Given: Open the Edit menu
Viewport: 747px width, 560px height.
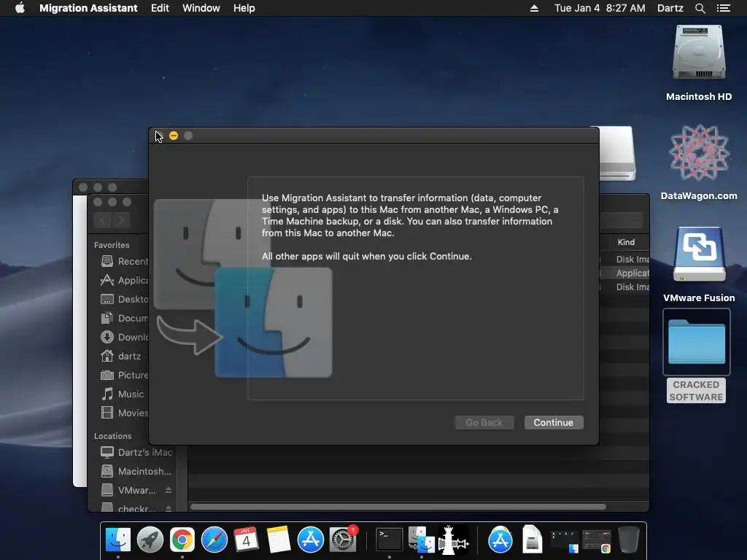Looking at the screenshot, I should point(160,8).
